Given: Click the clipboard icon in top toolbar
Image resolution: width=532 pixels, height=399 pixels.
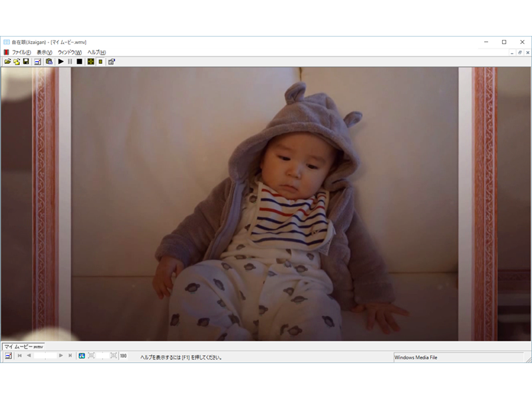Looking at the screenshot, I should coord(49,61).
